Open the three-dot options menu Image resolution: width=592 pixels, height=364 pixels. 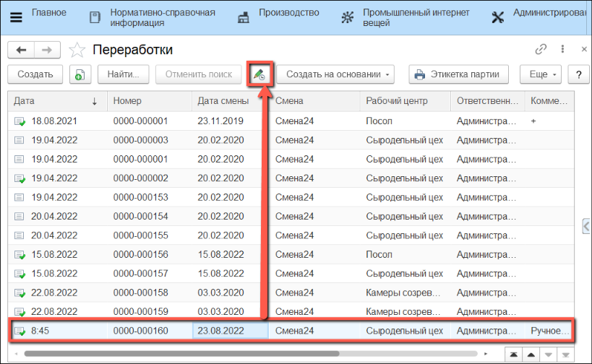(x=562, y=50)
